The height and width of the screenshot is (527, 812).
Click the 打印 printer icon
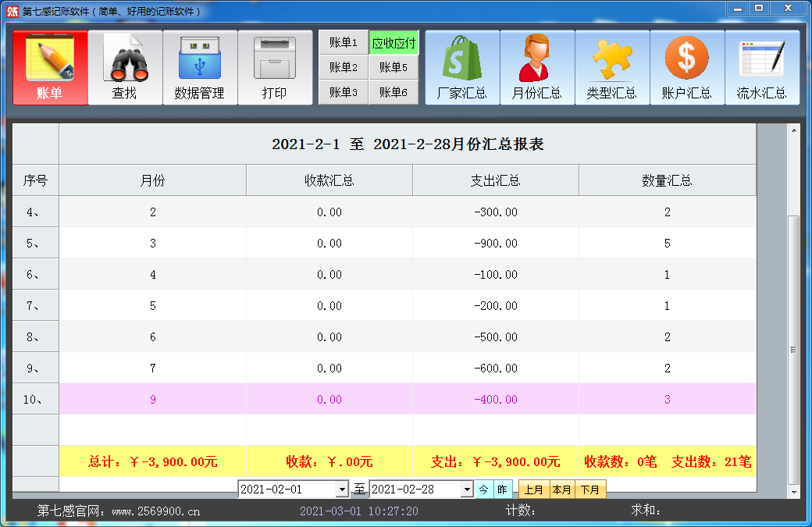point(275,67)
